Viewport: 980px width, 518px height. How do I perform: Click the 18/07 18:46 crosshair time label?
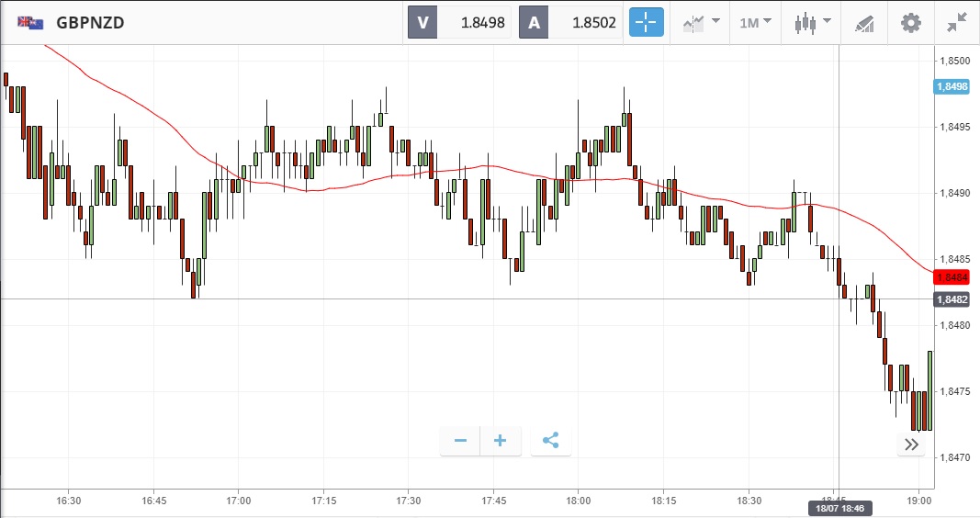pyautogui.click(x=839, y=509)
